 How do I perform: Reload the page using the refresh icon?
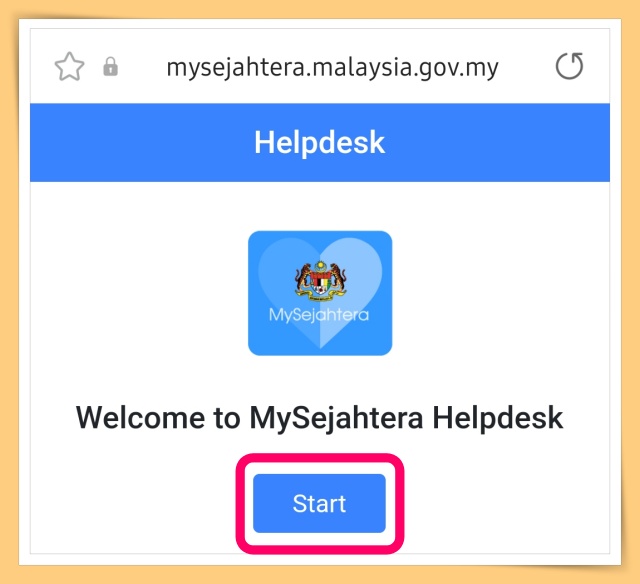point(569,66)
